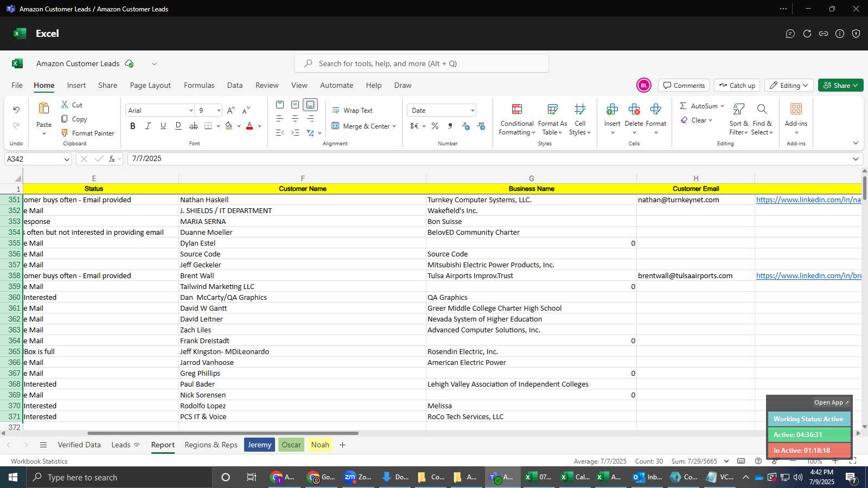Apply strikethrough formatting
The image size is (868, 488).
click(193, 126)
